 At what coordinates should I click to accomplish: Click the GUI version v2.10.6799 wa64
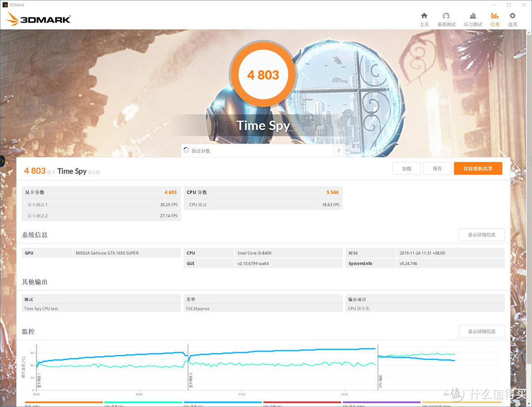[x=253, y=263]
